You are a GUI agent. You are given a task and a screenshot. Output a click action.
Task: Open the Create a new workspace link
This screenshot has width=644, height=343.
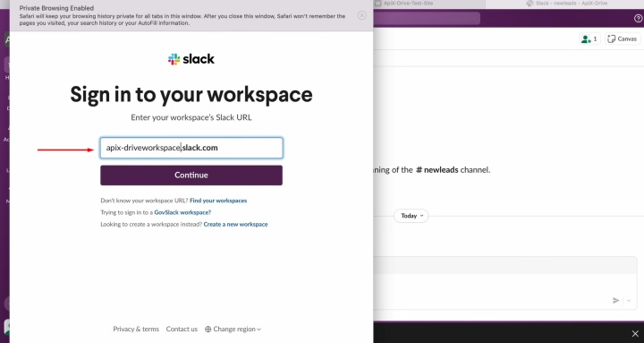point(235,225)
